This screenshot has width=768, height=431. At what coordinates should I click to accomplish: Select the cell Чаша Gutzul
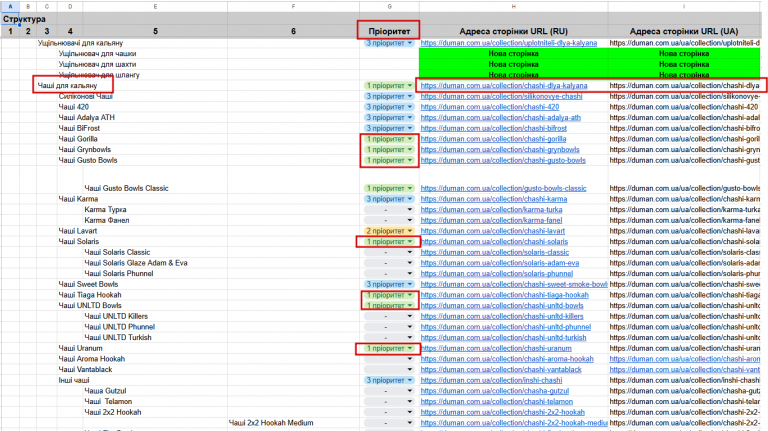(x=105, y=391)
